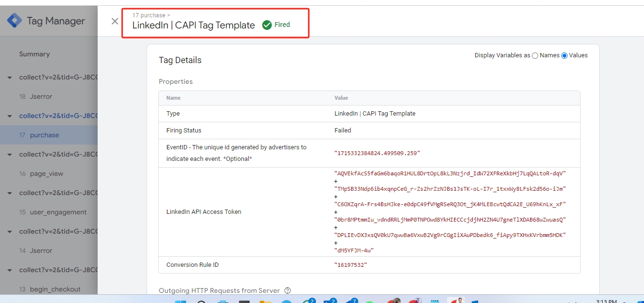Collapse the collect request above 14 Jserror
This screenshot has height=303, width=644.
pos(10,232)
